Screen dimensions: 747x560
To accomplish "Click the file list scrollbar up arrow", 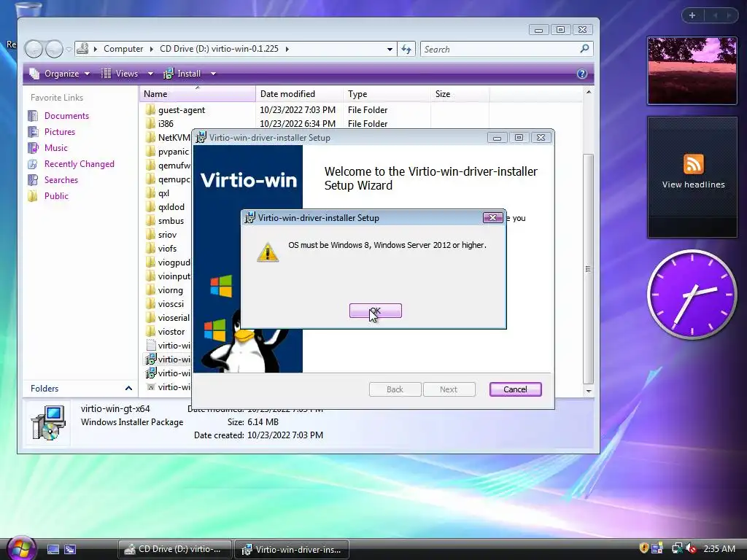I will click(589, 92).
